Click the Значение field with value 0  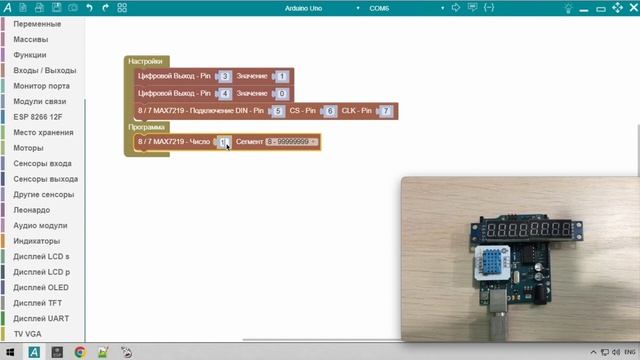pyautogui.click(x=282, y=94)
